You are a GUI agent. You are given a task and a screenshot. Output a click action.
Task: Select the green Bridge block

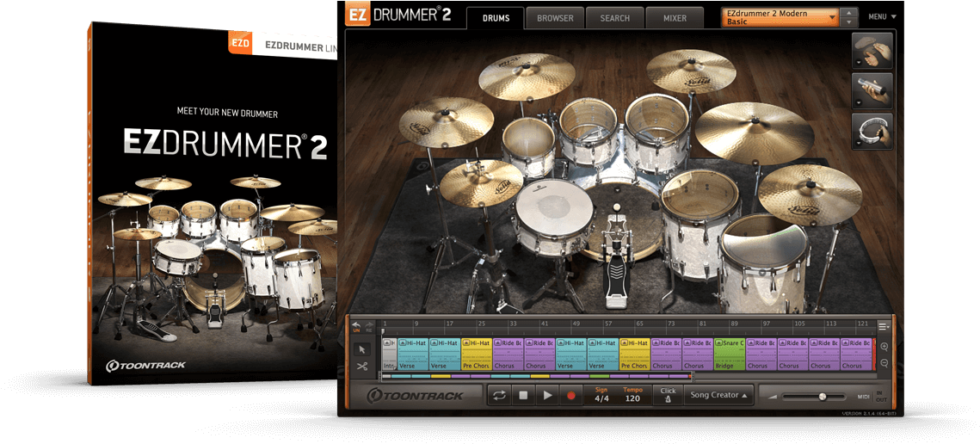[x=729, y=354]
